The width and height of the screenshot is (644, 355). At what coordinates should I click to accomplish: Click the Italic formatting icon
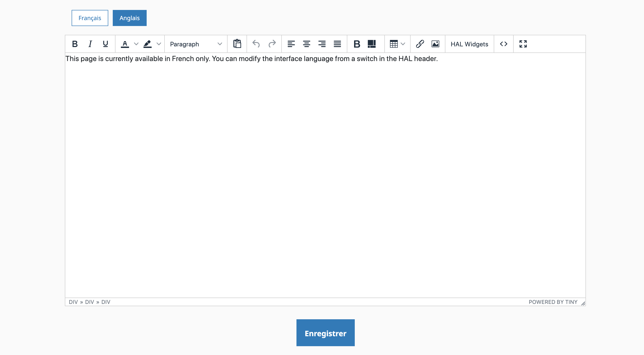click(x=89, y=44)
